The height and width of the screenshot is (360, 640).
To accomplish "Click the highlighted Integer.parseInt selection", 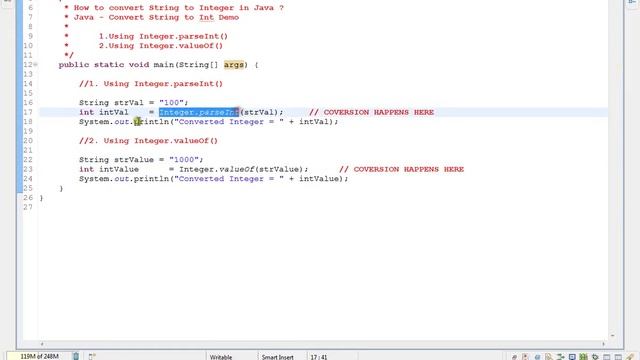I will (199, 112).
